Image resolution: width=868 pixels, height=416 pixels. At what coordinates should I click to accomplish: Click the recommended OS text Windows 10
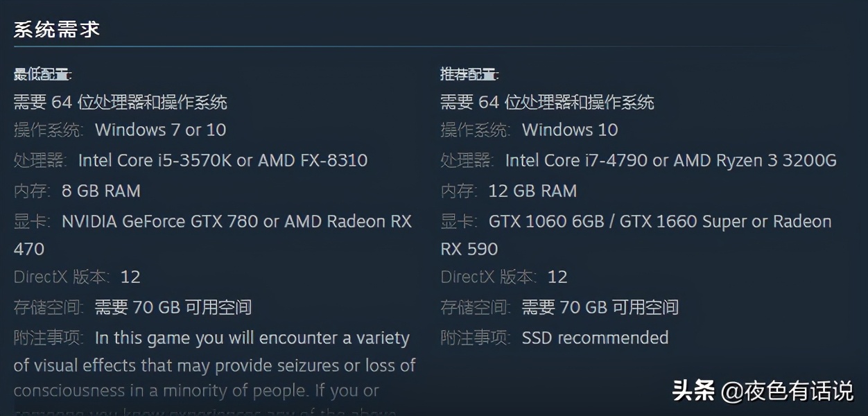569,130
